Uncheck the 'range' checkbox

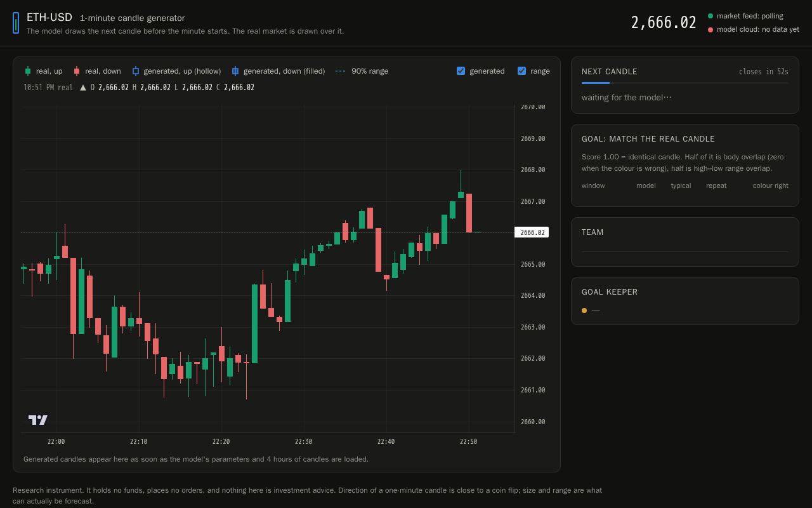pos(522,71)
